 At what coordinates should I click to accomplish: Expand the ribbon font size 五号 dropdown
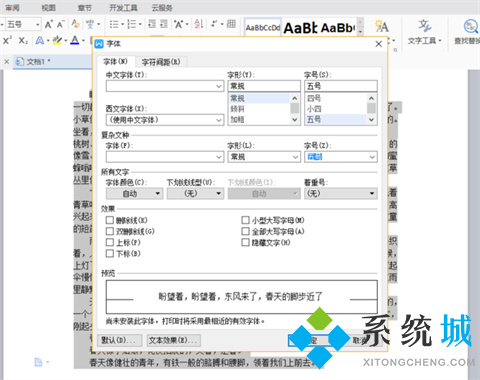coord(37,24)
